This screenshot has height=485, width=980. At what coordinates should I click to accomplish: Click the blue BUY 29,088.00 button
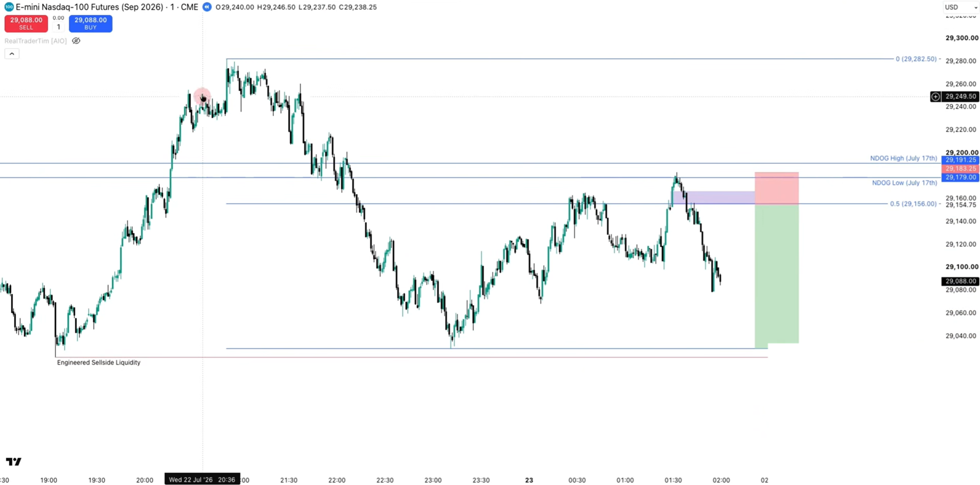[x=90, y=24]
